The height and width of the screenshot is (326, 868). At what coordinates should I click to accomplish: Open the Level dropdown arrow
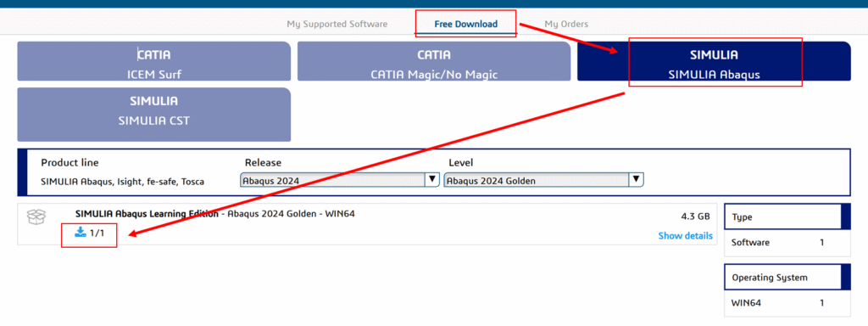click(x=636, y=180)
